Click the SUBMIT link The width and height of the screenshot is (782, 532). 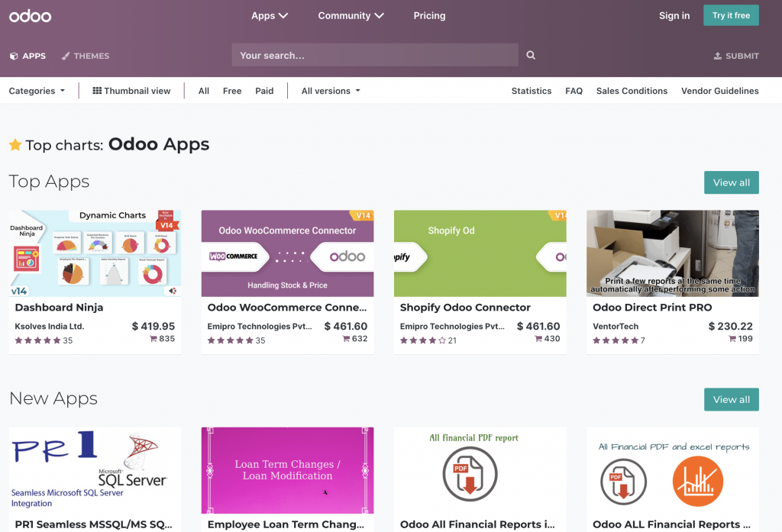pyautogui.click(x=736, y=56)
